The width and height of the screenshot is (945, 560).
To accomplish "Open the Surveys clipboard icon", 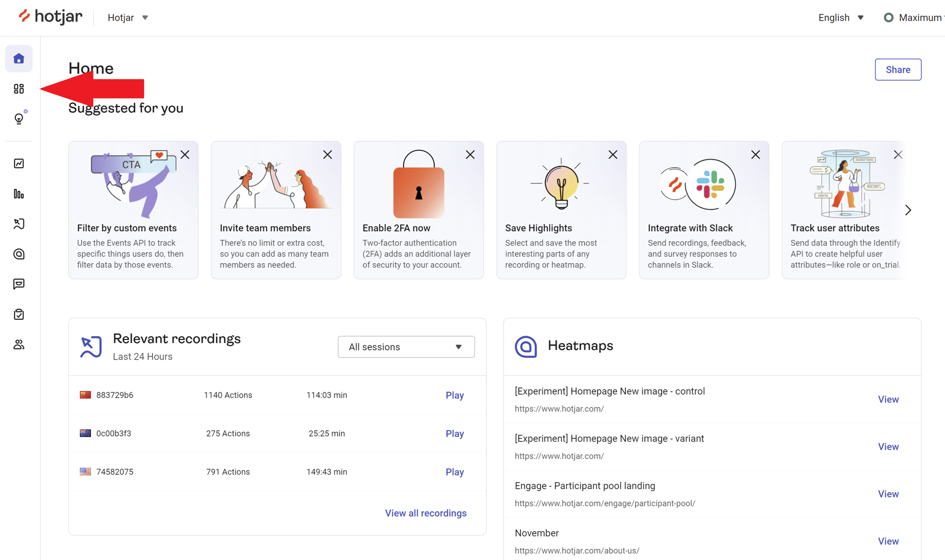I will point(19,314).
